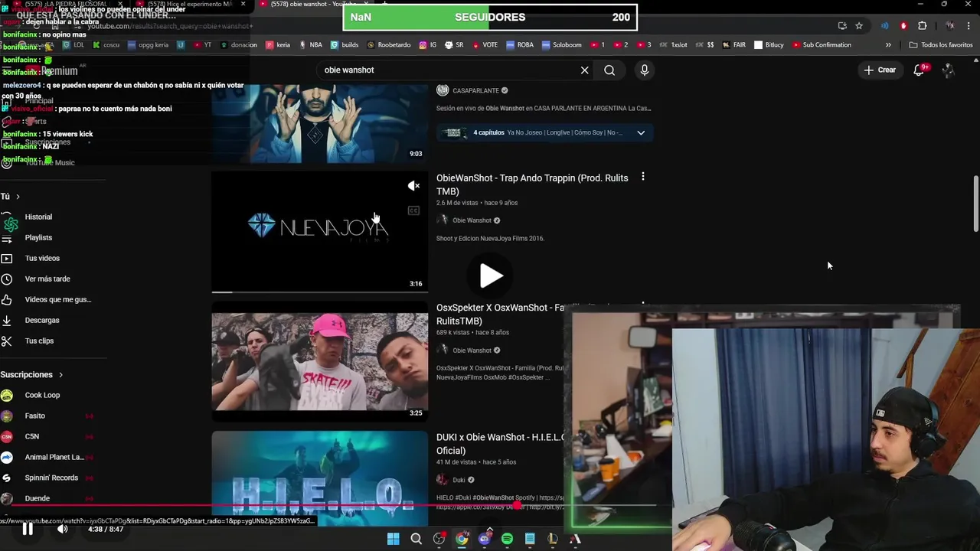Close the 'Hice el experimento' tab
This screenshot has width=980, height=551.
coord(243,4)
